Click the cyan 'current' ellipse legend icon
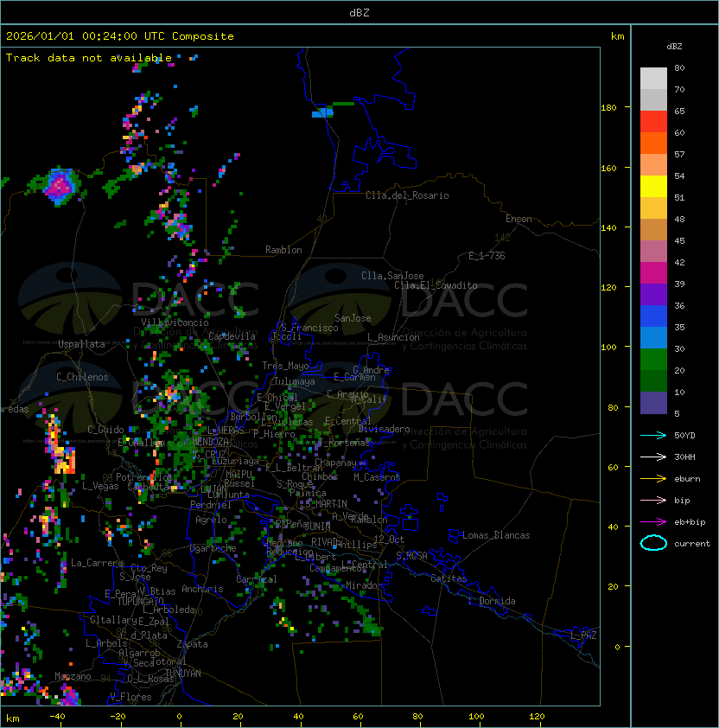719x728 pixels. [653, 543]
